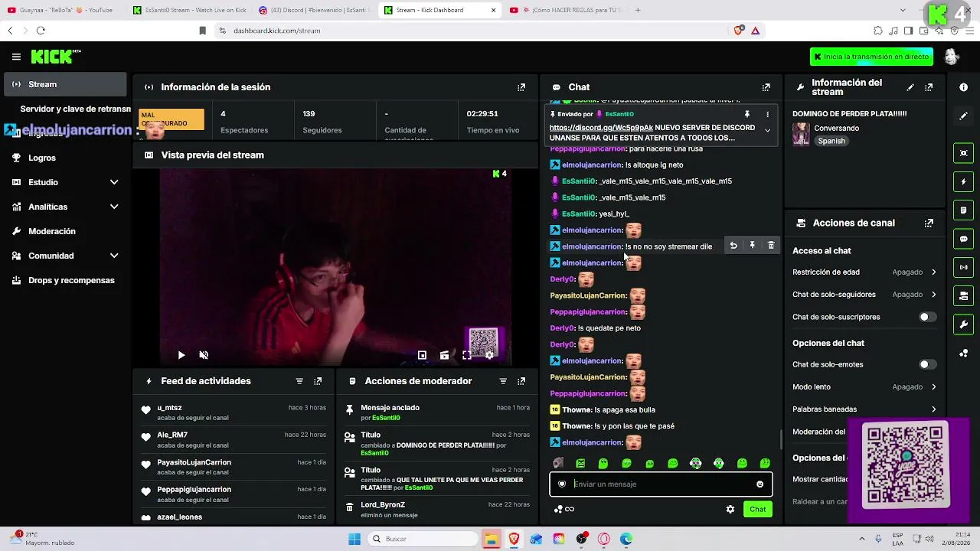Viewport: 980px width, 551px height.
Task: Click the Spanish language tag
Action: click(831, 141)
